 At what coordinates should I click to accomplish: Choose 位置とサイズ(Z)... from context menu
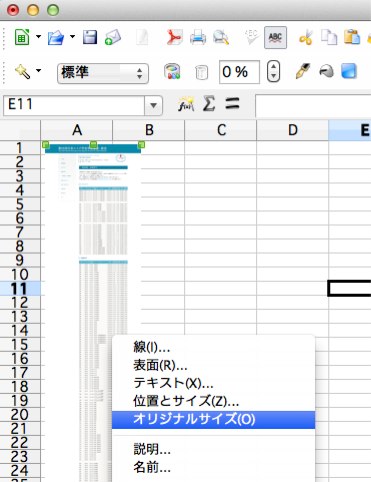pyautogui.click(x=186, y=401)
